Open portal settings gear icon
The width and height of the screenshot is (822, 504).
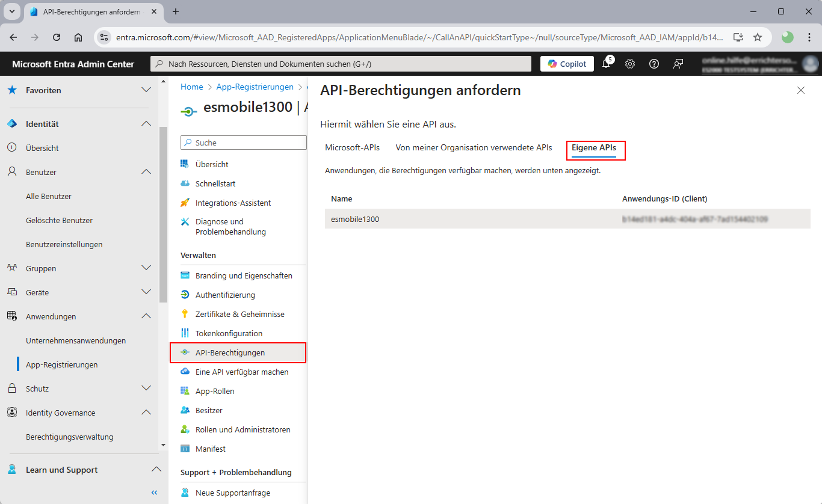(x=630, y=64)
